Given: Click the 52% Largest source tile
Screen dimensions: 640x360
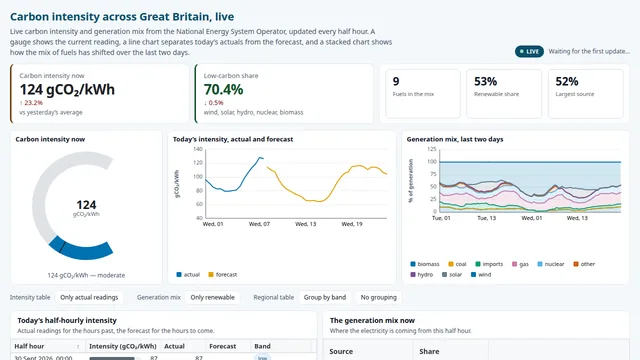Looking at the screenshot, I should pyautogui.click(x=586, y=93).
